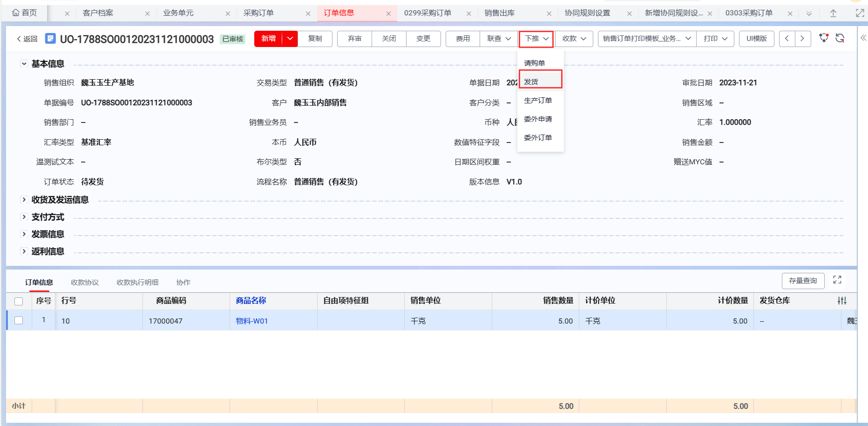Screen dimensions: 868x426
Task: Toggle the select-all checkbox in the grid header
Action: [x=19, y=301]
